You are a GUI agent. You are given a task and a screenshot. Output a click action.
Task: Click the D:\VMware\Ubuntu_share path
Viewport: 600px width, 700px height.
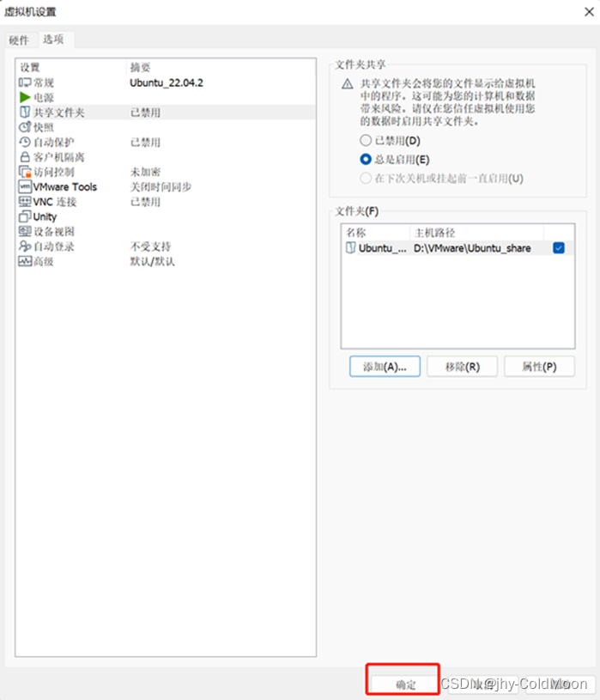(x=472, y=248)
